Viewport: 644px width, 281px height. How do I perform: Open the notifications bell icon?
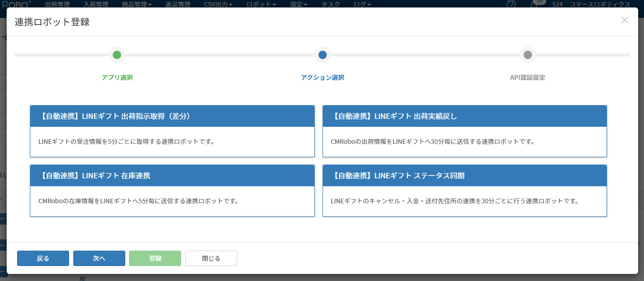[534, 4]
